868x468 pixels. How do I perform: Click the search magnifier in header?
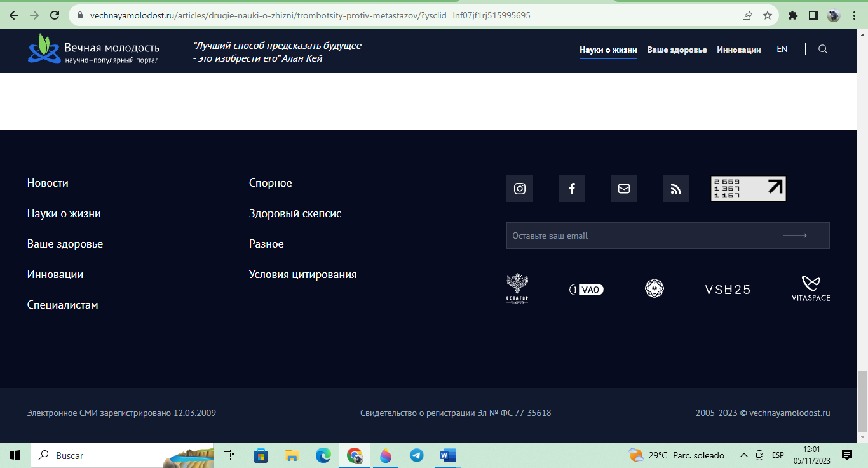coord(822,50)
